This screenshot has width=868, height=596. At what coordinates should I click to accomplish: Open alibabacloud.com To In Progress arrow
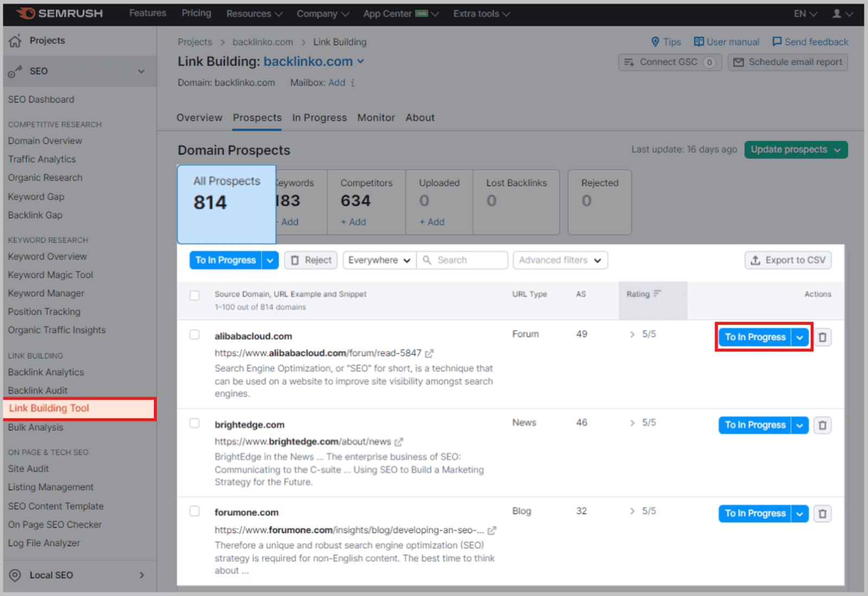[x=800, y=337]
